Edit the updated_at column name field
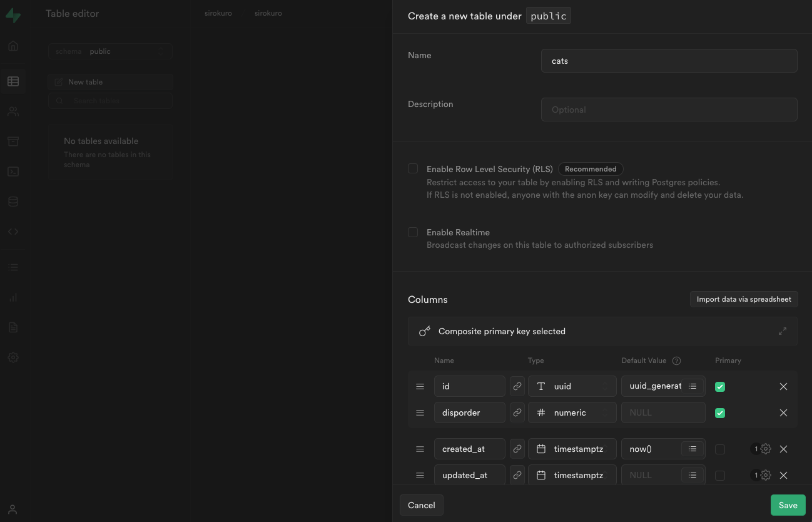812x522 pixels. click(x=470, y=475)
